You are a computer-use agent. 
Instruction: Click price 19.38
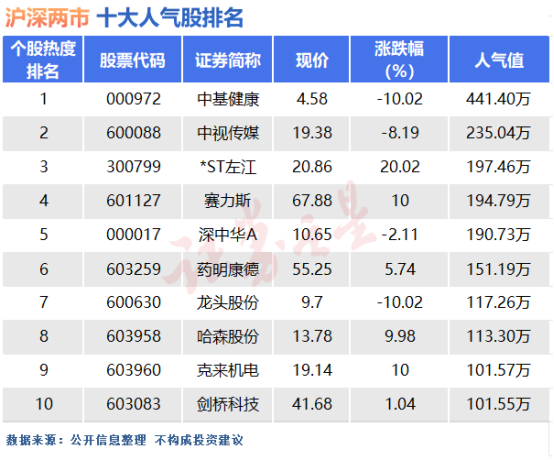coord(312,133)
